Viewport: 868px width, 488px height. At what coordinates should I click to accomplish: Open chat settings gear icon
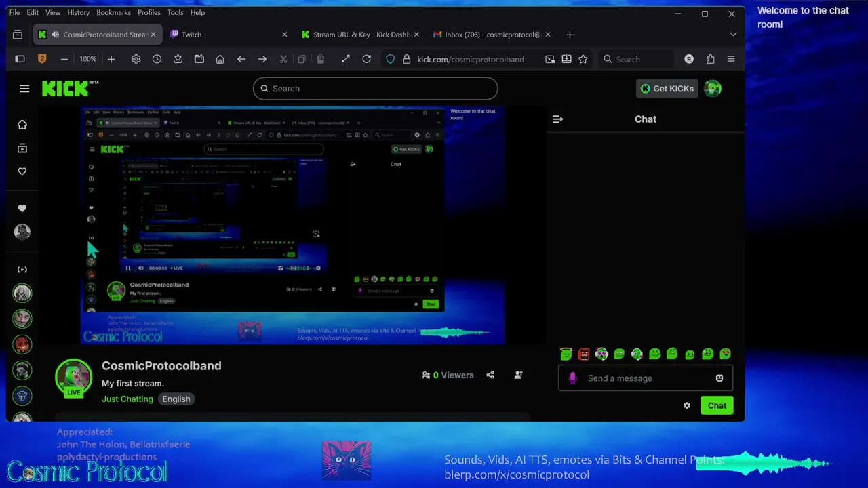687,405
